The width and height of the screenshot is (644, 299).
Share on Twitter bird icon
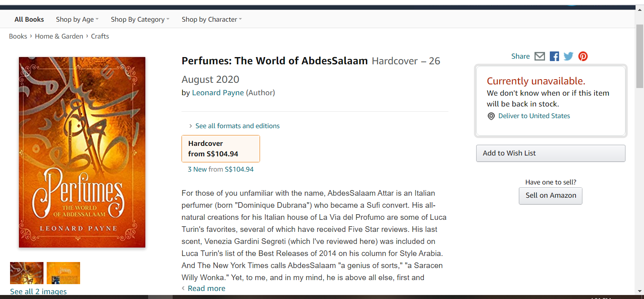[x=568, y=56]
